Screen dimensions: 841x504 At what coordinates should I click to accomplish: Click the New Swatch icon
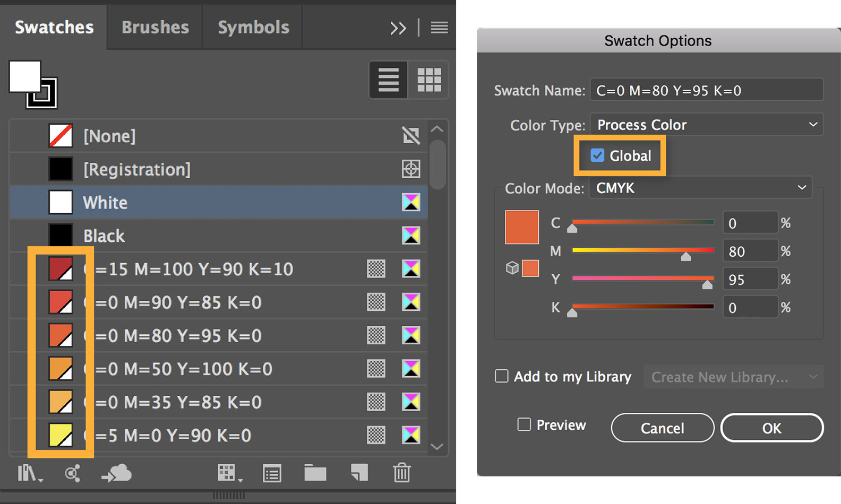click(359, 473)
